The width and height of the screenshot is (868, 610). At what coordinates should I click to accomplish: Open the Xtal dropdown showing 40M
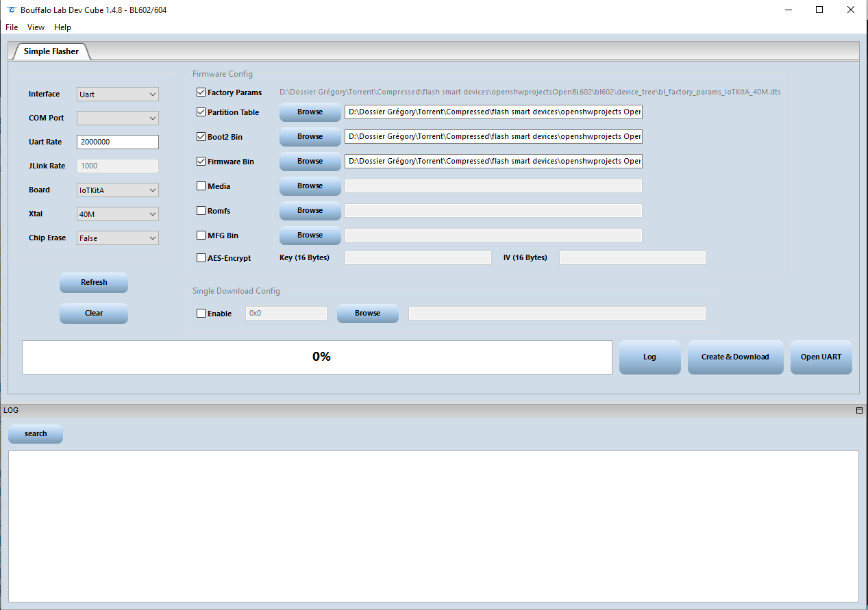coord(118,214)
